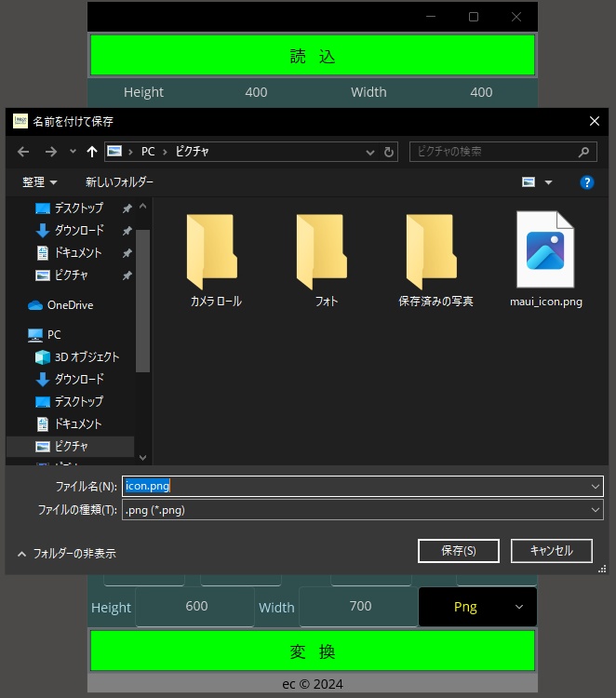Click the output Height field 600

[195, 606]
